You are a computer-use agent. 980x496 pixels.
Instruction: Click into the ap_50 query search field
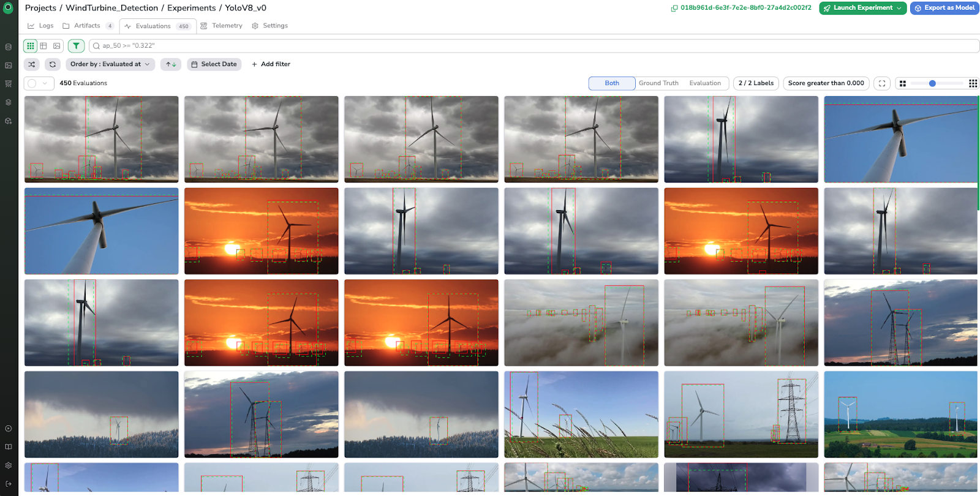point(534,46)
